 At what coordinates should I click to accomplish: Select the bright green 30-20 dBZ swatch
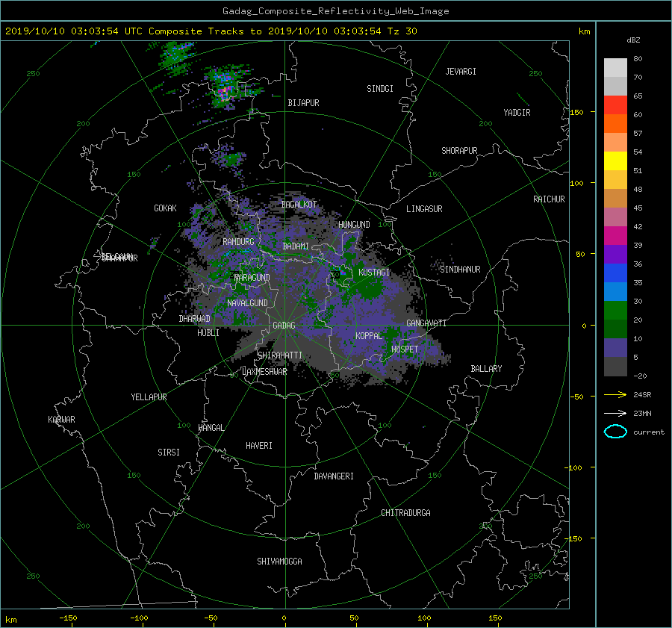(x=615, y=311)
